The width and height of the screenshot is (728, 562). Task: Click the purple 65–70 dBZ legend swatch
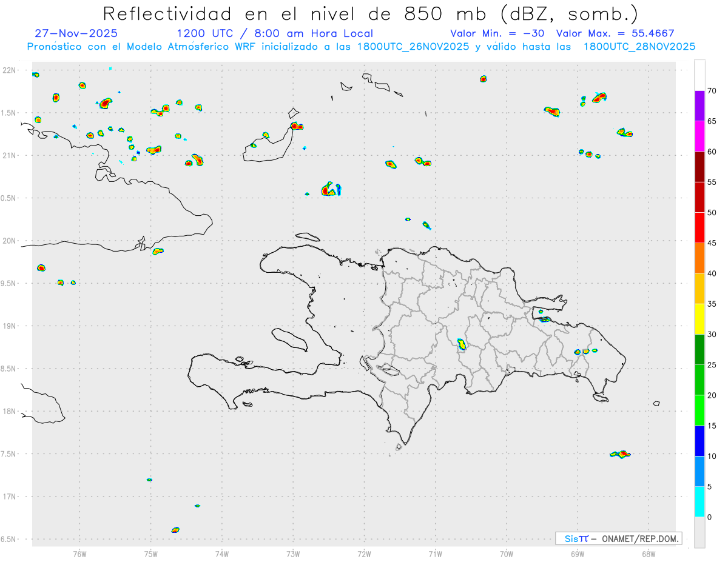click(699, 105)
